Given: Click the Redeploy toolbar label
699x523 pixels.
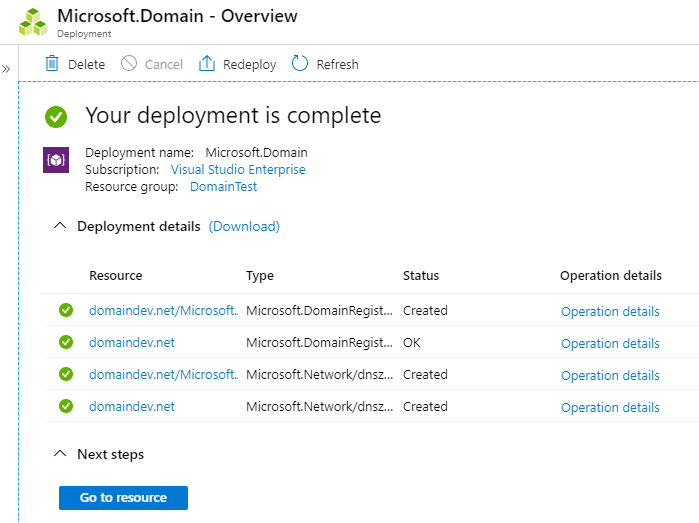Looking at the screenshot, I should tap(249, 64).
